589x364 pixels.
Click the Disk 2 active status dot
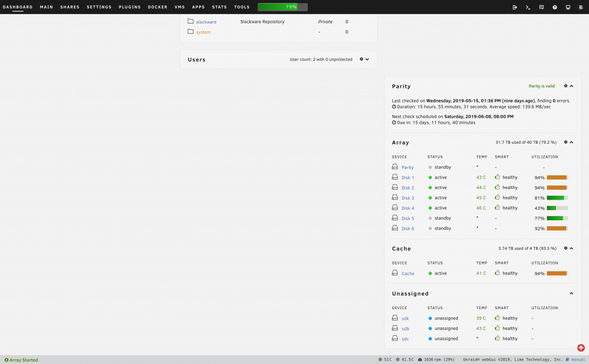coord(430,187)
